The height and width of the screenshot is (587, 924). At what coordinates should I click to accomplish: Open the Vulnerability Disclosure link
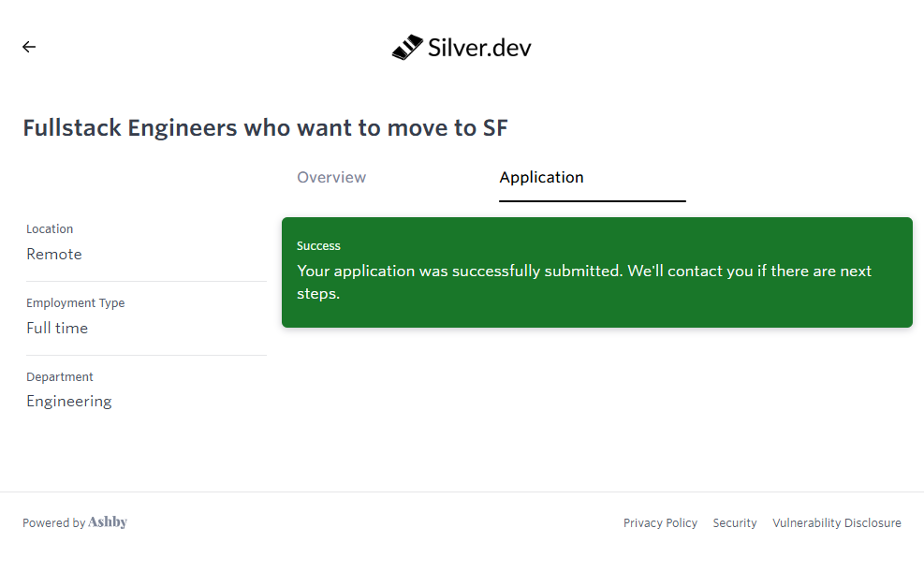tap(837, 523)
